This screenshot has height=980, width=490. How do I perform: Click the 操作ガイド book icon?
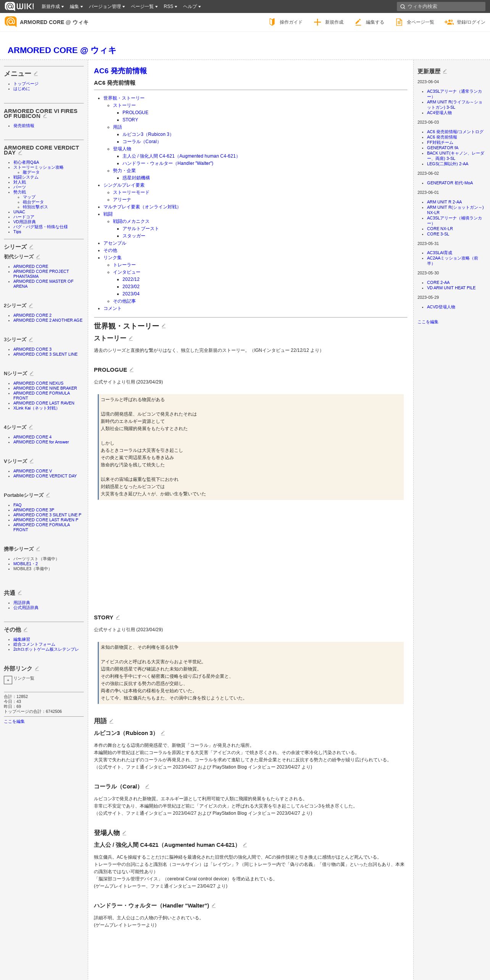point(272,22)
